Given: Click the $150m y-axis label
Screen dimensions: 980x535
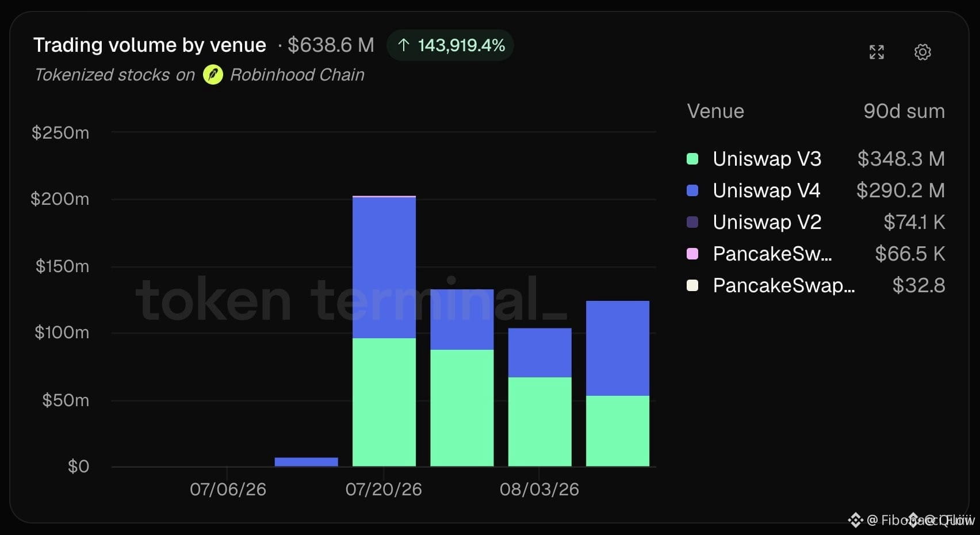Looking at the screenshot, I should tap(63, 266).
